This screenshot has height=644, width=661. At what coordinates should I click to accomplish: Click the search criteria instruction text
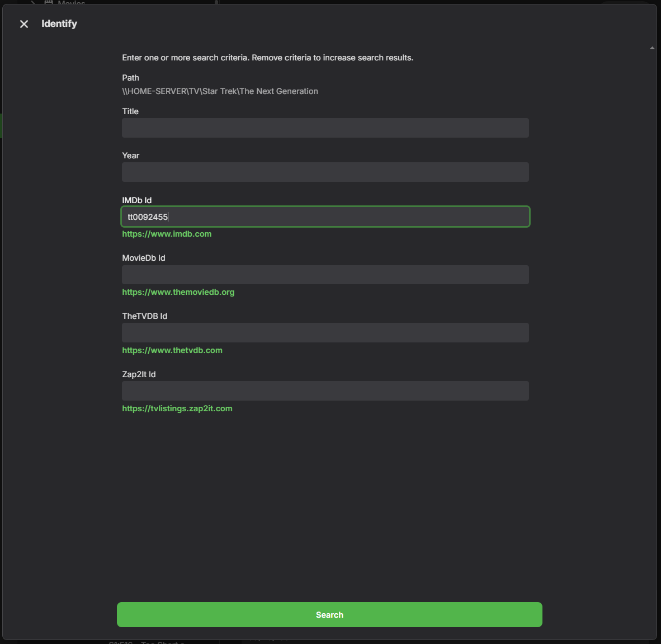pos(267,58)
